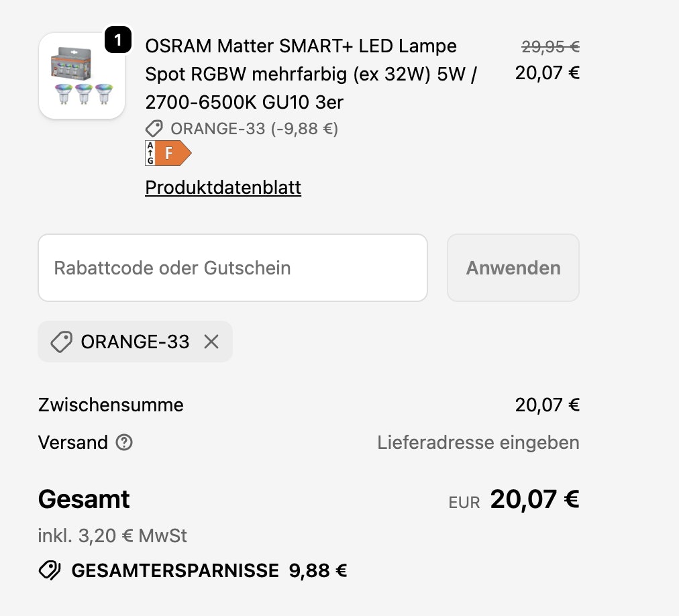Click the product thumbnail image
The height and width of the screenshot is (616, 679).
tap(81, 74)
